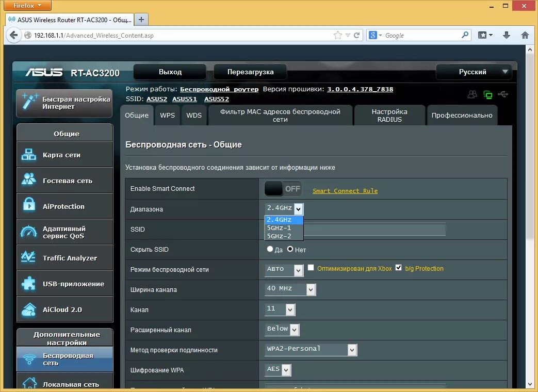The image size is (538, 392).
Task: Click the page scrollbar up arrow
Action: 530,50
